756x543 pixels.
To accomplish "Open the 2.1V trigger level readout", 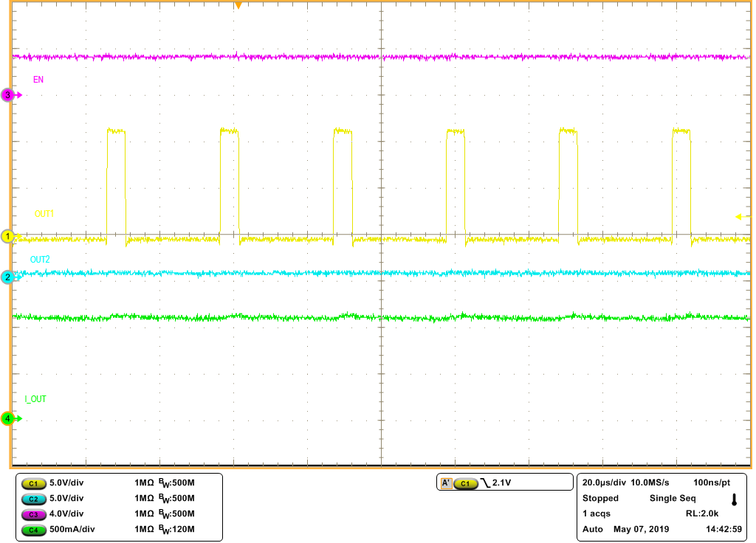I will point(502,482).
